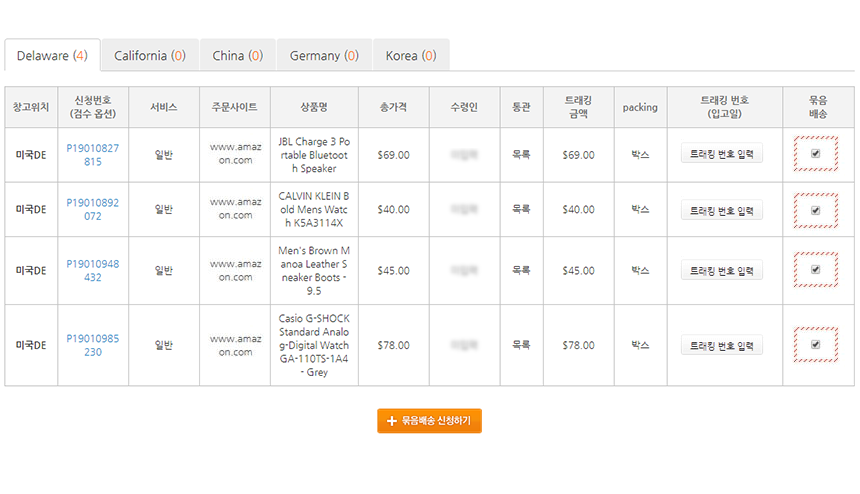
Task: Open request number P19010985230 link
Action: [x=92, y=345]
